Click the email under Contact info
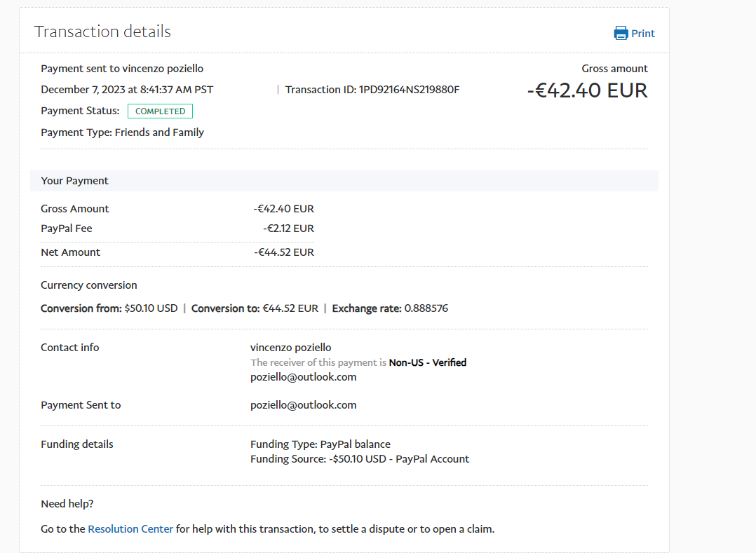The height and width of the screenshot is (553, 756). click(x=303, y=377)
